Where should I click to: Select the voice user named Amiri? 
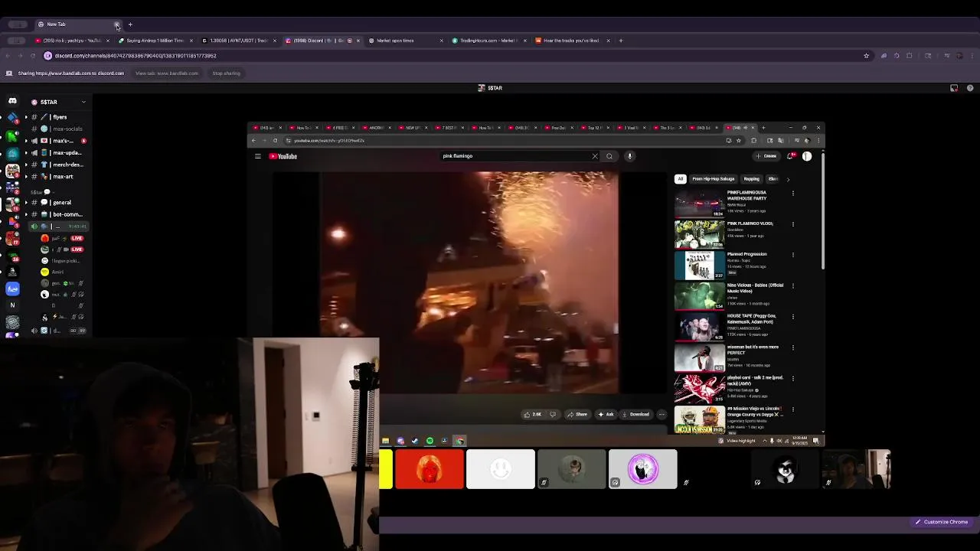click(57, 272)
